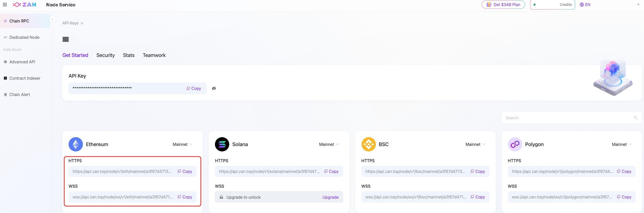Click the Polygon chain logo
Viewport: 644px width, 213px height.
coord(515,144)
